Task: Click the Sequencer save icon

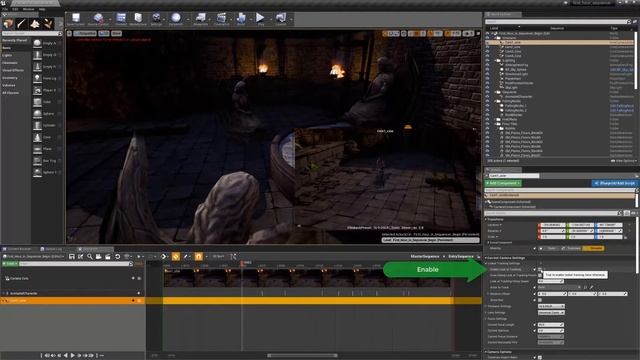Action: [x=71, y=256]
